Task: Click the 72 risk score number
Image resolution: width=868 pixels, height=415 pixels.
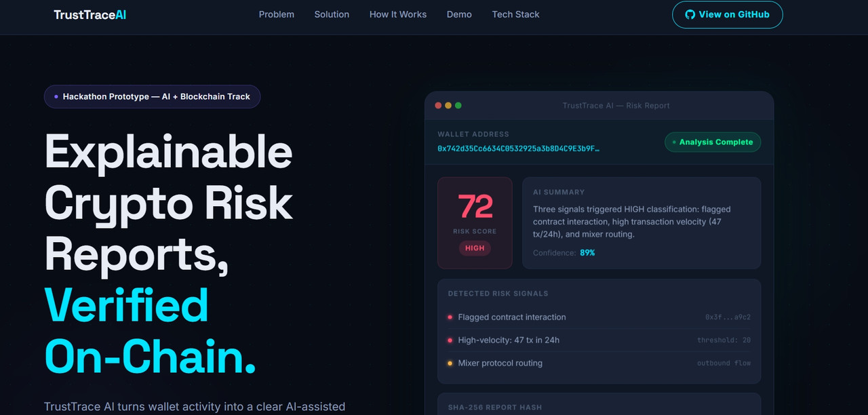Action: pos(475,207)
